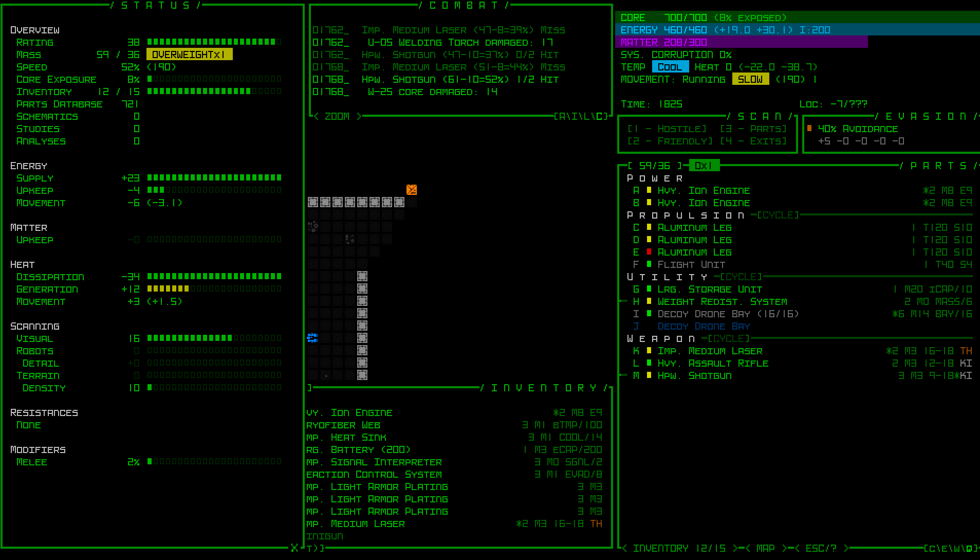This screenshot has height=560, width=980.
Task: Click the 'Time: 1825' readout
Action: coord(652,104)
